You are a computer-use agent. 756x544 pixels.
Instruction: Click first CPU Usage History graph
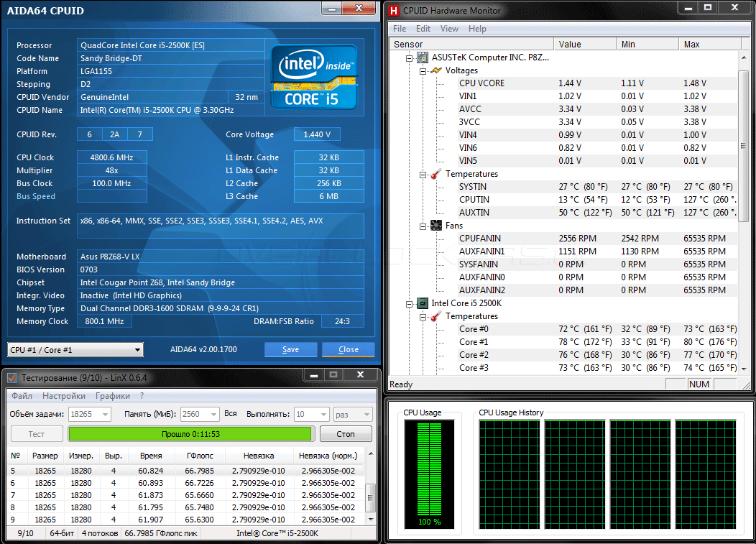tap(510, 474)
